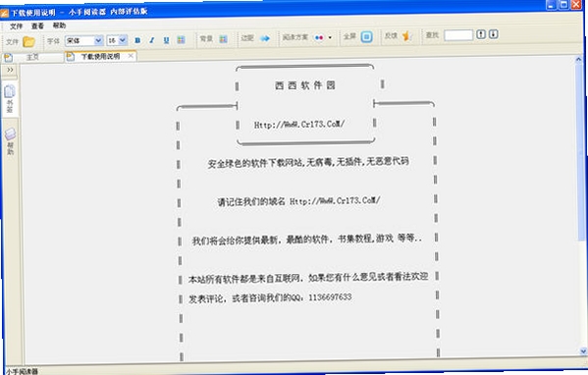This screenshot has width=588, height=375.
Task: Open the 书签 bookmarks sidebar panel
Action: (x=10, y=98)
